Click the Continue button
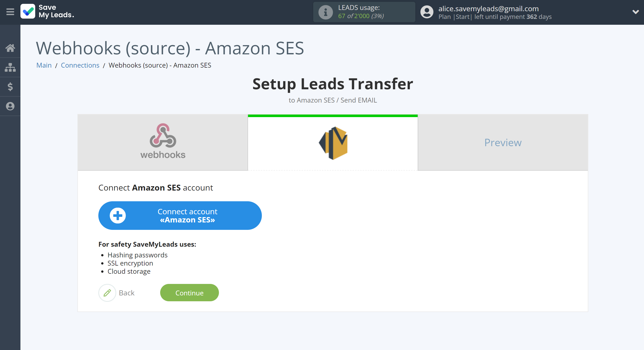This screenshot has height=350, width=644. [190, 292]
